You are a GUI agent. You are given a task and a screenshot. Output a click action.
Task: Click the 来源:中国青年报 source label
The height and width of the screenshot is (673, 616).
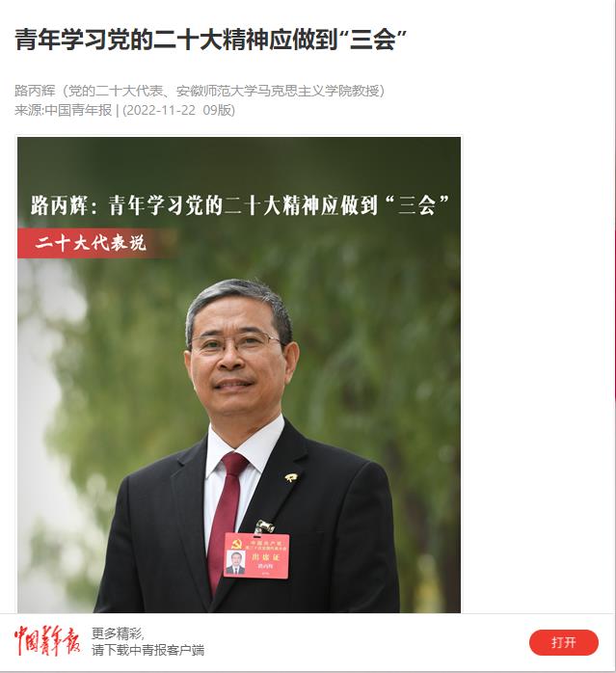coord(63,110)
